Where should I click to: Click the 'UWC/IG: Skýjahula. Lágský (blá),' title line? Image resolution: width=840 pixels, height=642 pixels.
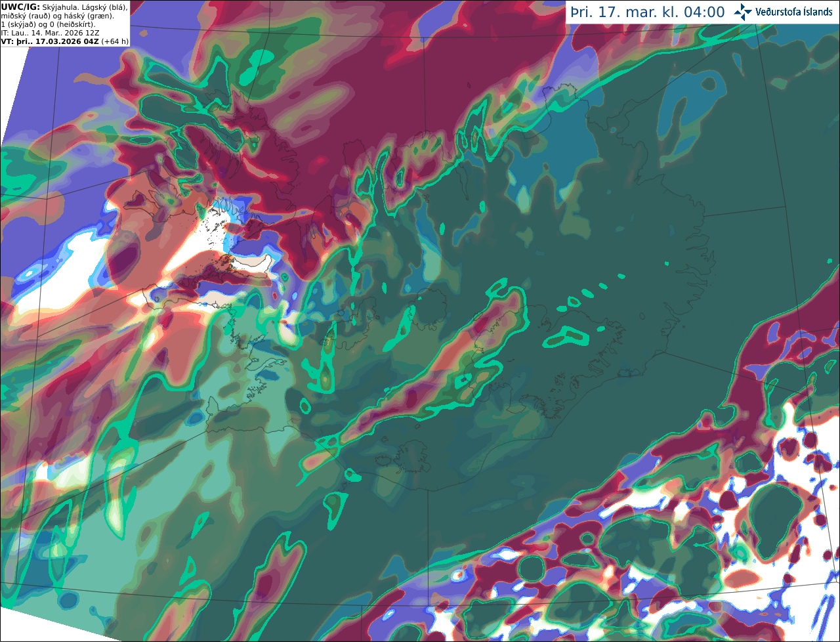pyautogui.click(x=64, y=7)
